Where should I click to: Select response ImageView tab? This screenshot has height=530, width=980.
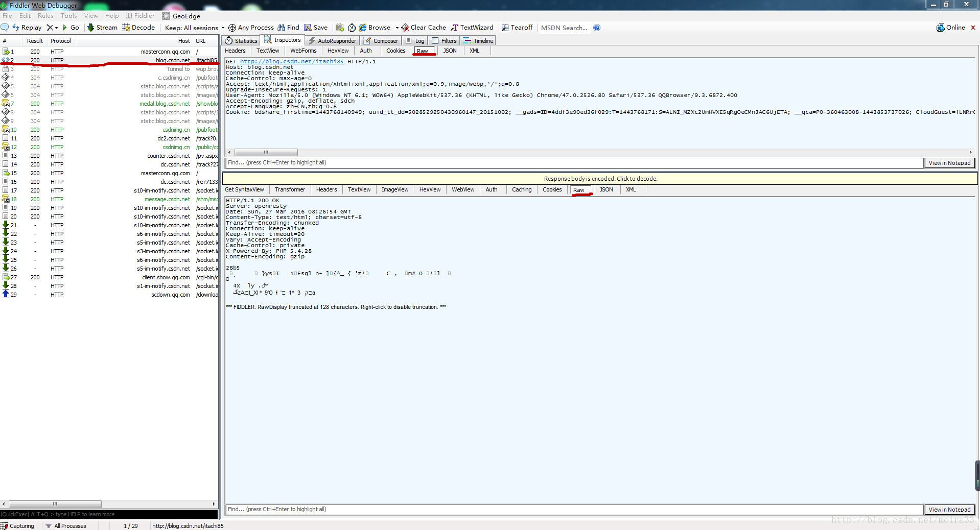coord(395,189)
